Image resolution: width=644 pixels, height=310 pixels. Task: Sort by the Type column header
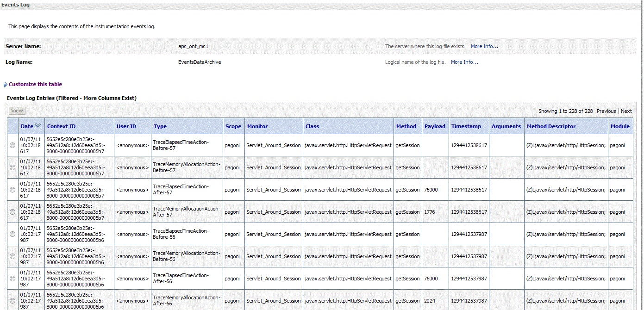point(160,126)
